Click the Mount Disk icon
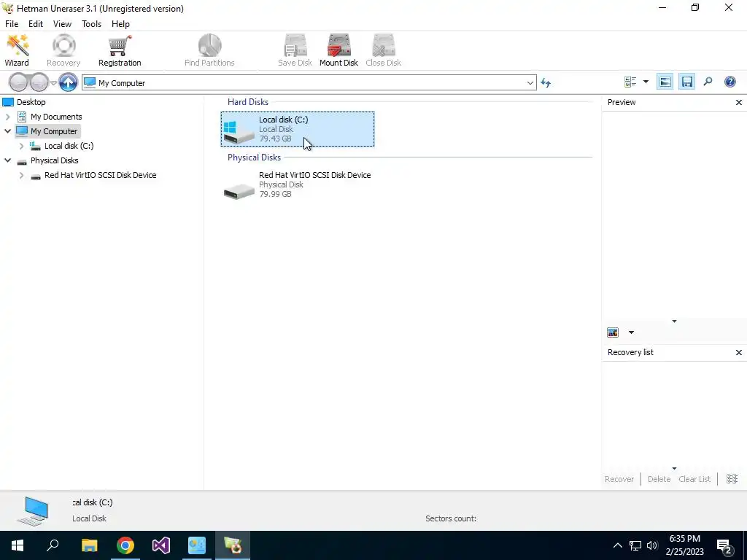 pyautogui.click(x=338, y=50)
